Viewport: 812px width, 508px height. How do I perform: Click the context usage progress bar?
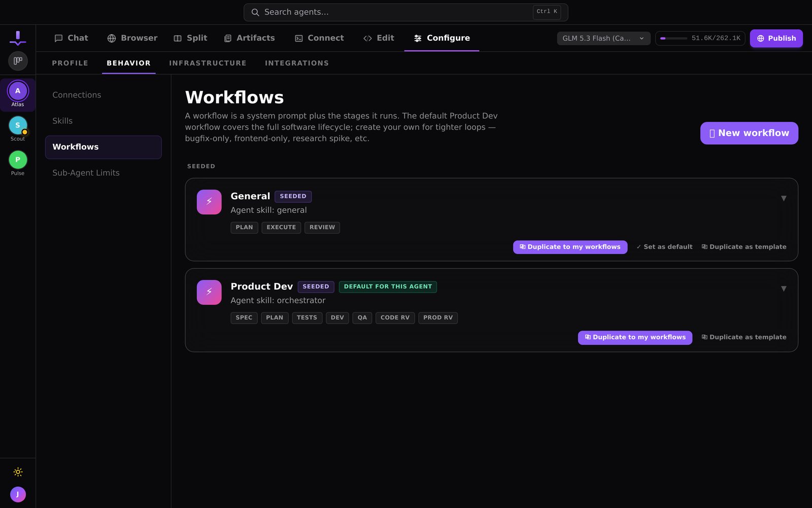pyautogui.click(x=673, y=38)
